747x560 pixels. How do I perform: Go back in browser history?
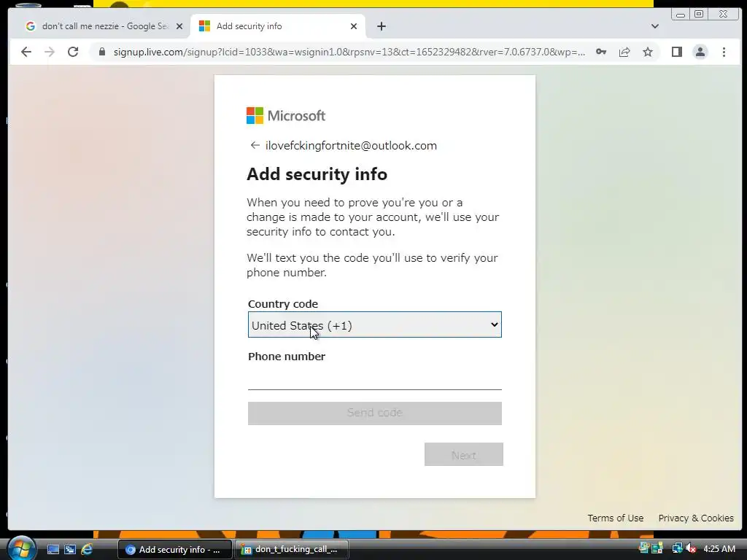pyautogui.click(x=26, y=52)
